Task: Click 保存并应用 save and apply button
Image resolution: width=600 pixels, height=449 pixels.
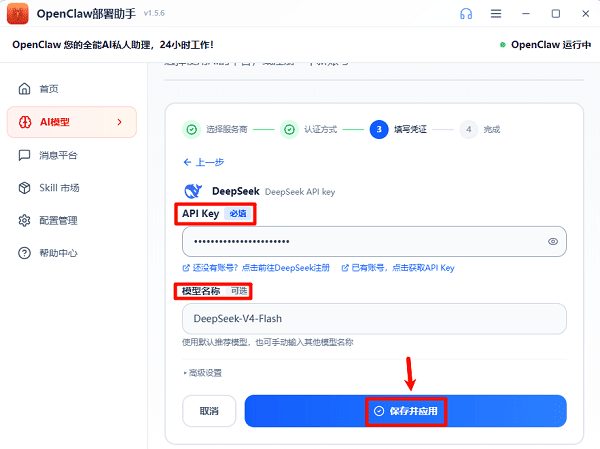Action: (406, 411)
